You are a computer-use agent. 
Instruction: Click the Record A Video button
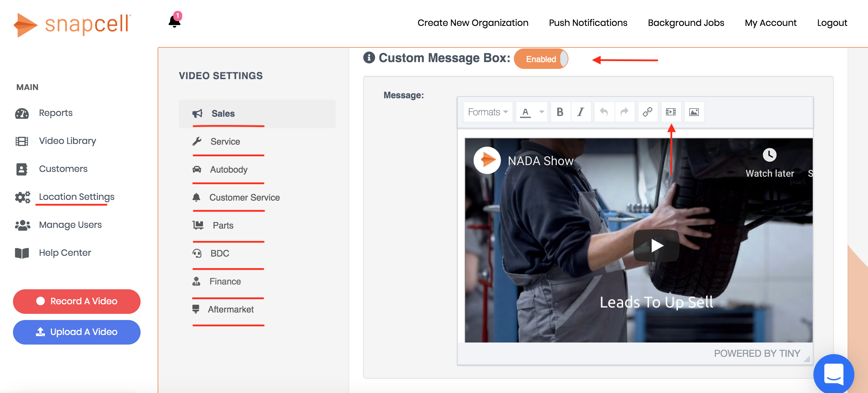77,301
